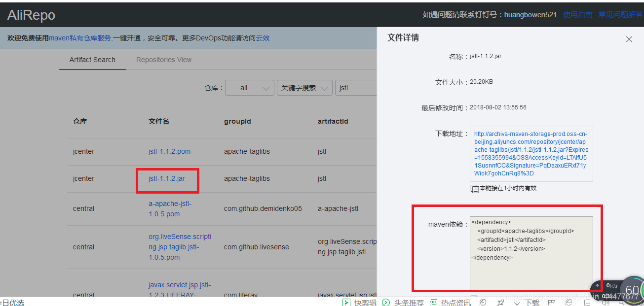Open the 仓库 dropdown showing all
The height and width of the screenshot is (306, 644).
click(x=250, y=88)
